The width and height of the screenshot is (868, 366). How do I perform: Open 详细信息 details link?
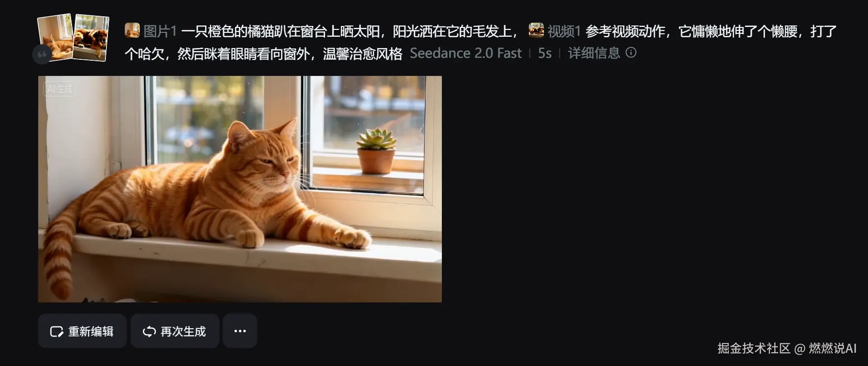coord(594,53)
